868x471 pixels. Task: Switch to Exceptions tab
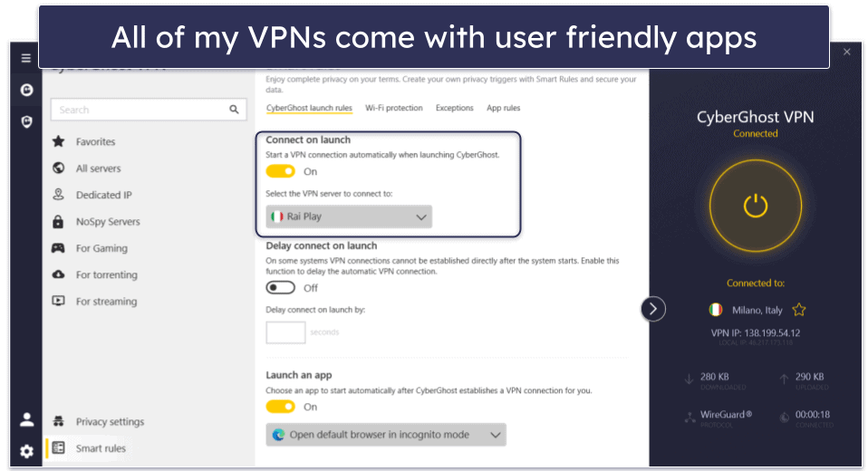point(455,108)
